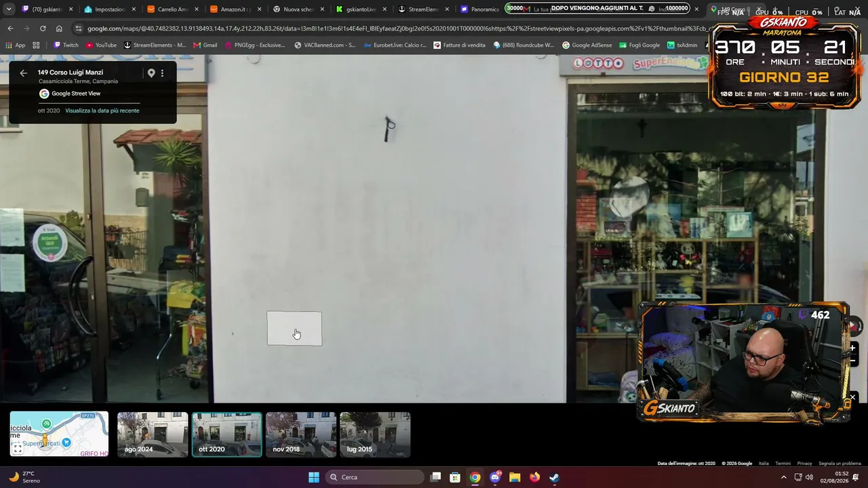Click the '149 Corso Luigi Manzi' address title
Viewport: 868px width, 488px height.
click(71, 73)
